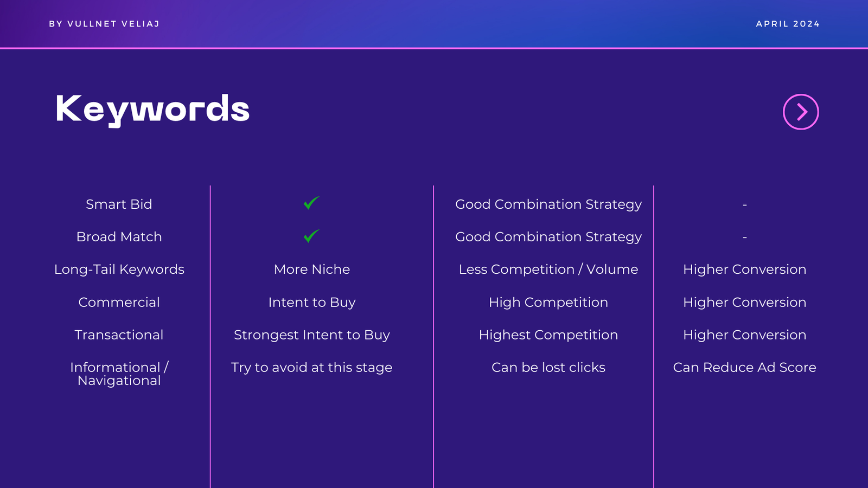
Task: Click Strongest Intent to Buy text
Action: click(x=312, y=335)
